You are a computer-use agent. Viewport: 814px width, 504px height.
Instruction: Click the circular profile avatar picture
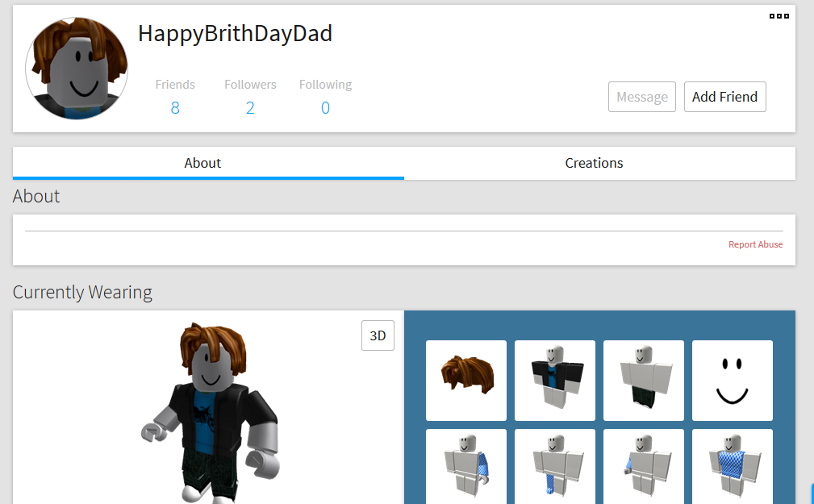tap(77, 69)
